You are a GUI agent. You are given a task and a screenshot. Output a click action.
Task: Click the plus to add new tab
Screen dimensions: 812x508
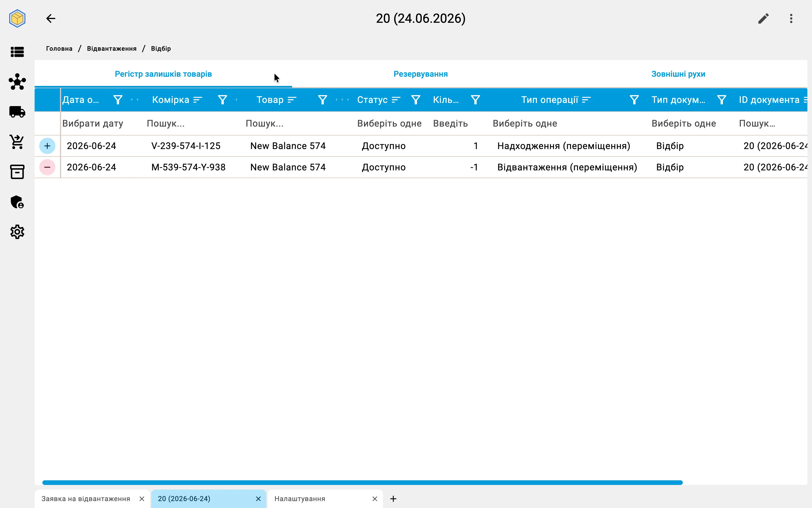pyautogui.click(x=393, y=499)
